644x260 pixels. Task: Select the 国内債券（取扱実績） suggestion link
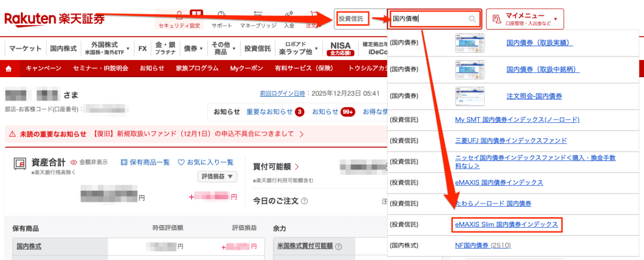point(539,43)
